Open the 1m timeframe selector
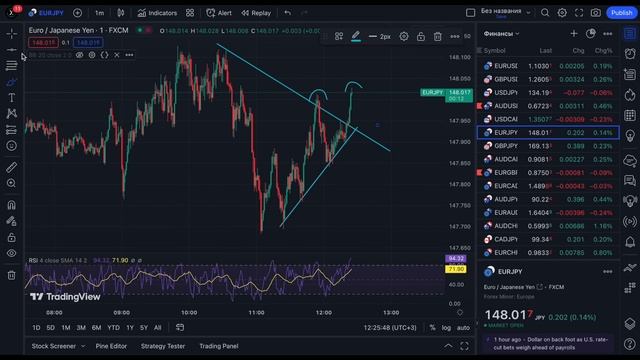The width and height of the screenshot is (640, 360). pyautogui.click(x=99, y=13)
